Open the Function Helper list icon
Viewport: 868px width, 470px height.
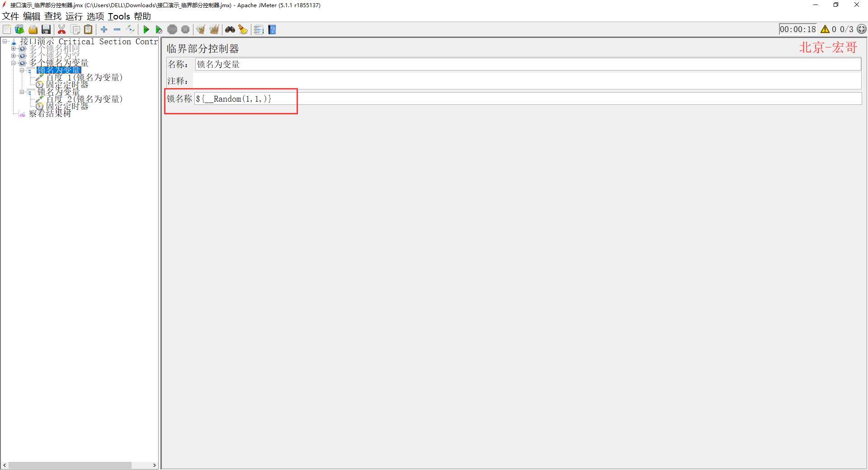(x=259, y=29)
